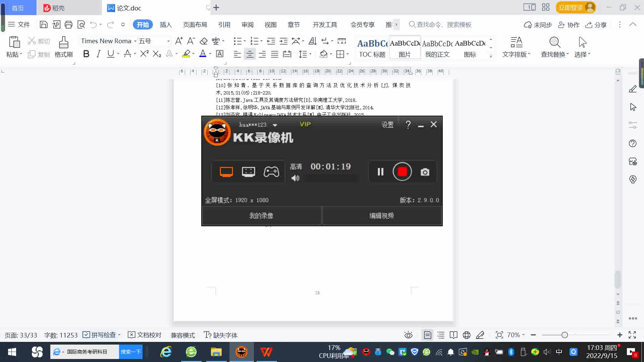
Task: Open the 页面布局 ribbon tab
Action: (x=195, y=24)
